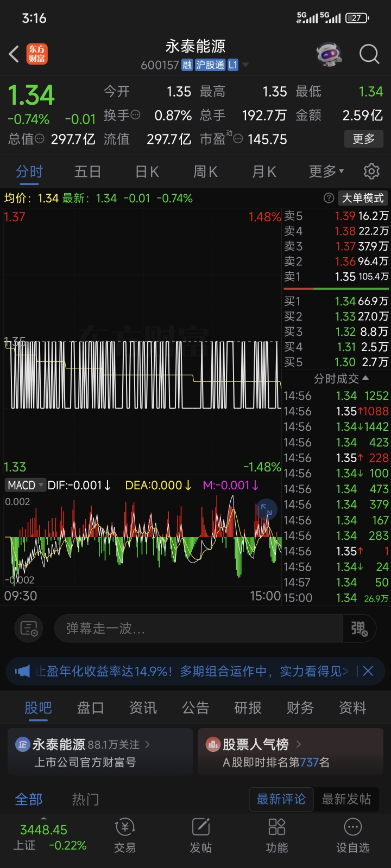
Task: Select the 公告 tab
Action: coord(195,707)
